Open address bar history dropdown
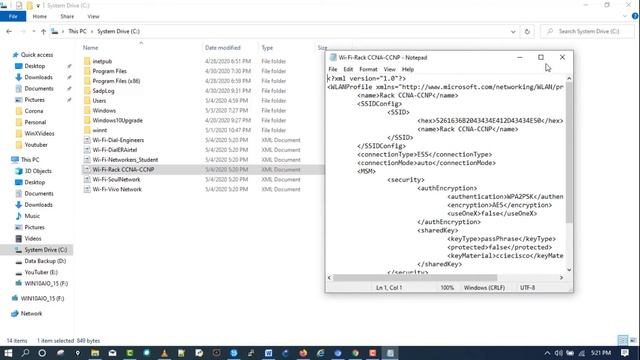The height and width of the screenshot is (360, 640). point(513,31)
